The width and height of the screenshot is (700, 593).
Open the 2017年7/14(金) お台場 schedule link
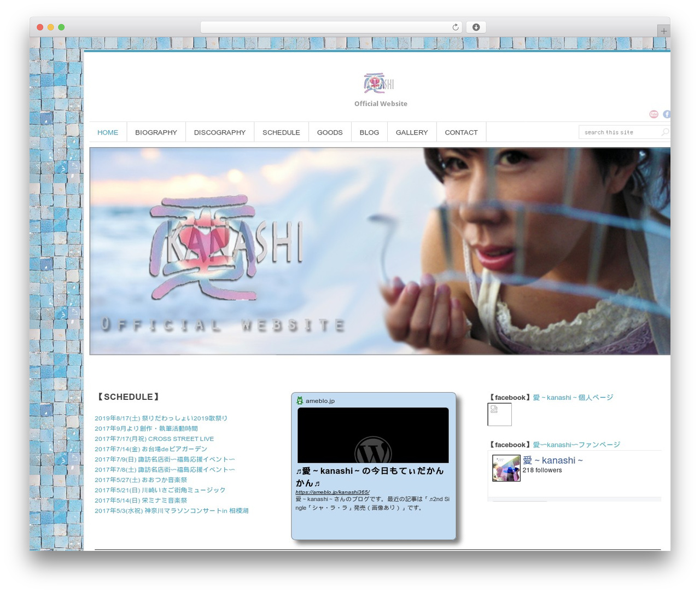pyautogui.click(x=151, y=449)
